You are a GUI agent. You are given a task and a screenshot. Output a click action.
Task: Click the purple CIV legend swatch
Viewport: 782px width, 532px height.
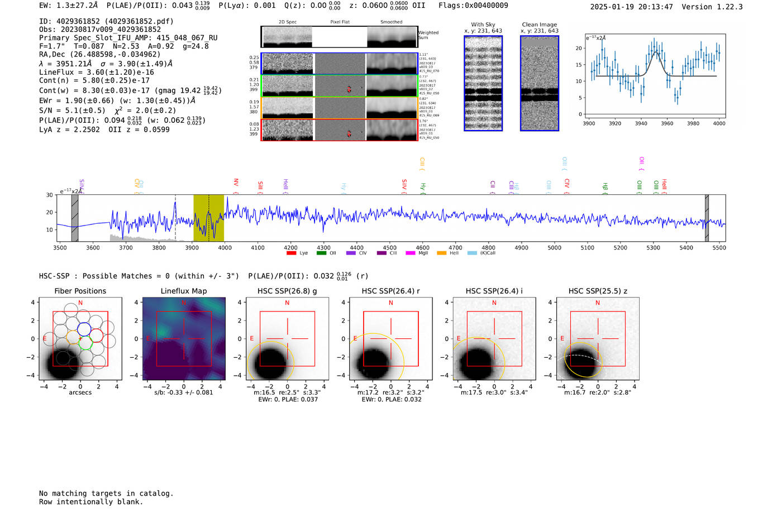tap(351, 253)
